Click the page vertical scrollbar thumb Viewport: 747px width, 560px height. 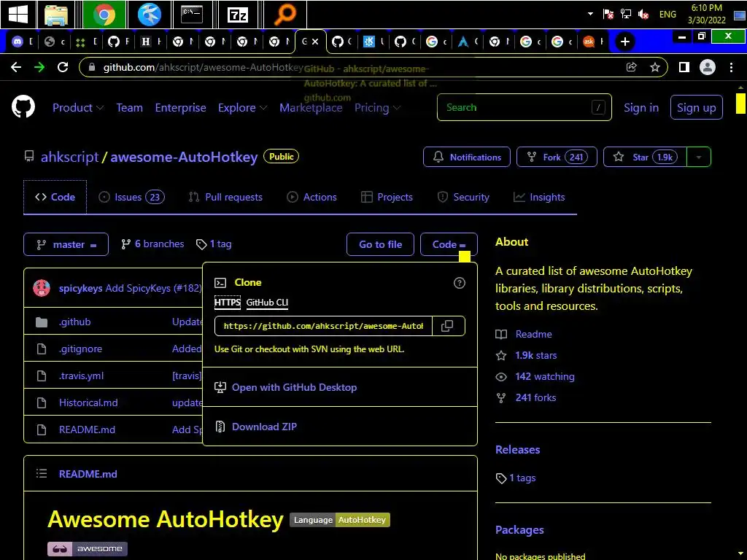click(x=740, y=104)
